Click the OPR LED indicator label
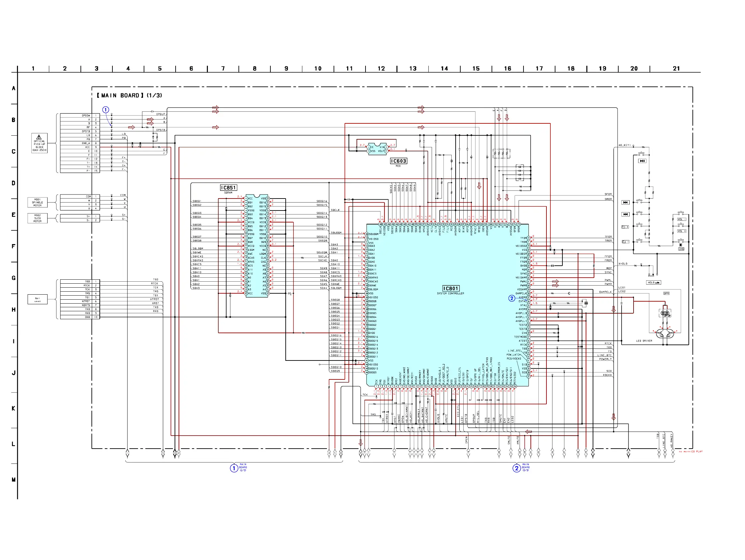The height and width of the screenshot is (560, 745). 666,293
